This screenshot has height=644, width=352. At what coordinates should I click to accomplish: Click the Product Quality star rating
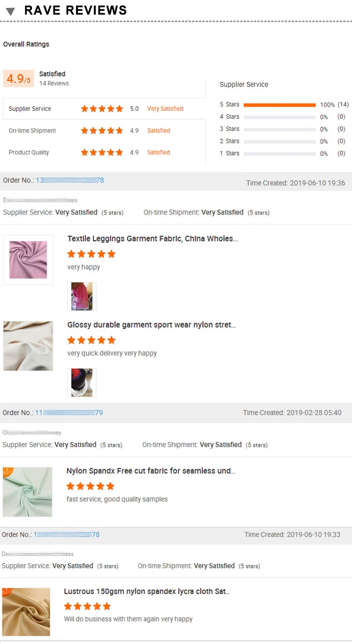coord(102,152)
